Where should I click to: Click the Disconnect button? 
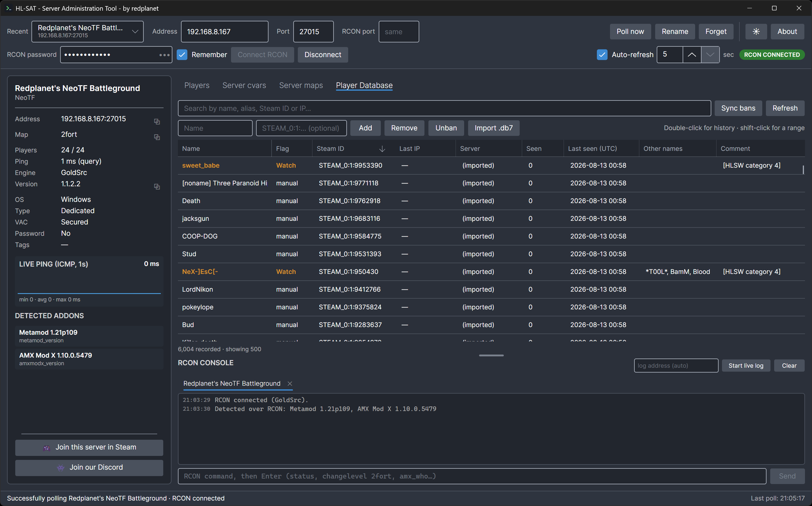323,55
